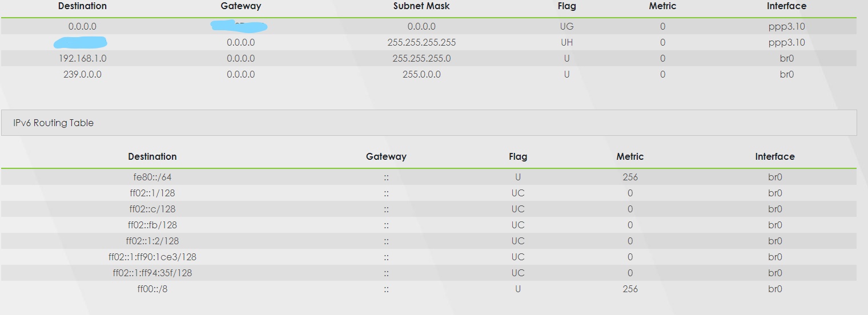This screenshot has width=868, height=315.
Task: Select the ff02::1/128 destination entry
Action: pyautogui.click(x=152, y=193)
